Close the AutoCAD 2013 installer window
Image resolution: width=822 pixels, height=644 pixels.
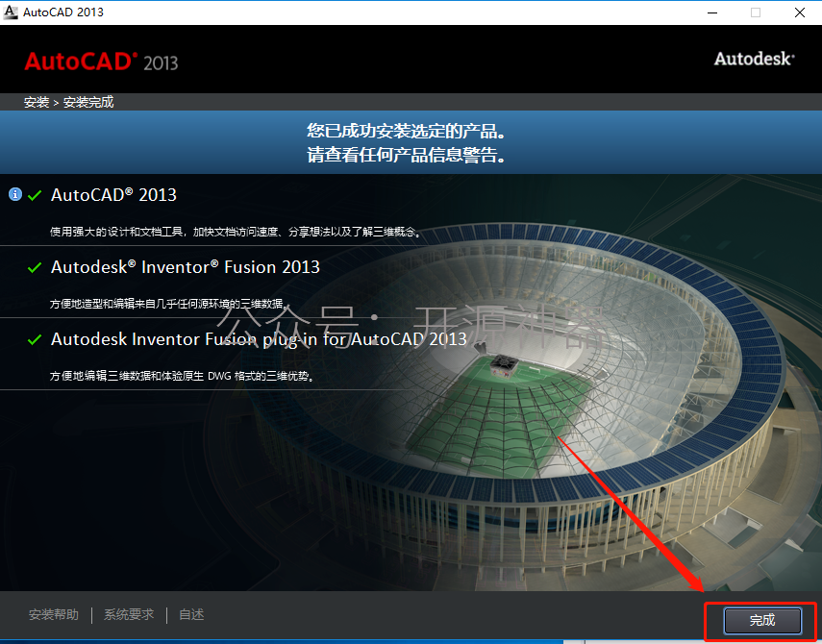(800, 12)
